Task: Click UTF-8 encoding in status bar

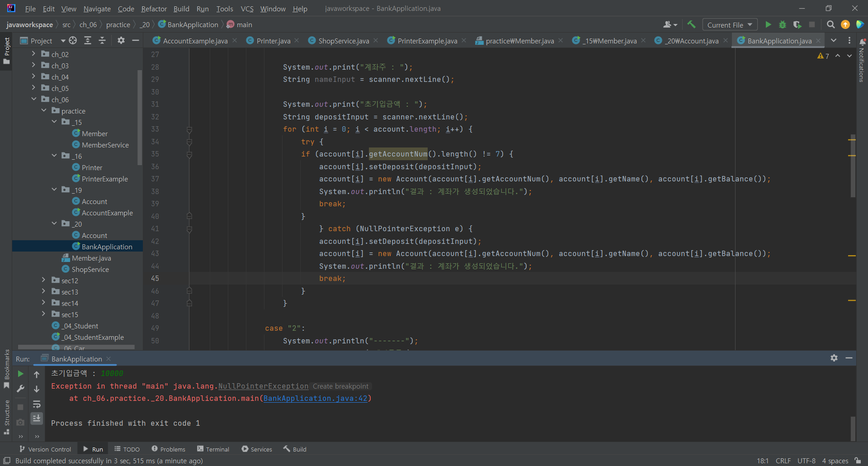Action: [806, 461]
